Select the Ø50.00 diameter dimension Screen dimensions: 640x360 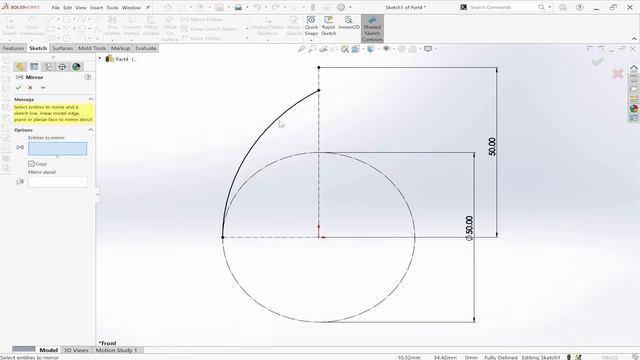[x=469, y=228]
